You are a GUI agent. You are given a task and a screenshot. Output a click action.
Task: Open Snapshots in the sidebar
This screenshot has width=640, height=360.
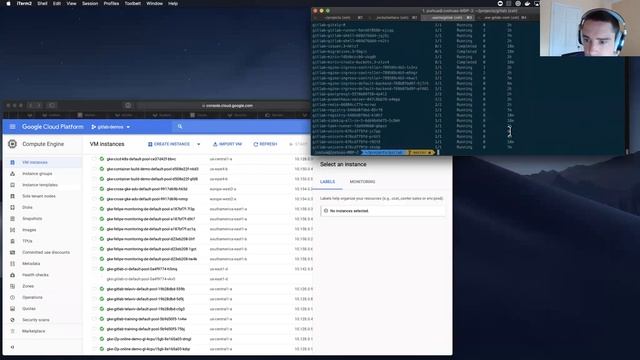click(x=32, y=219)
